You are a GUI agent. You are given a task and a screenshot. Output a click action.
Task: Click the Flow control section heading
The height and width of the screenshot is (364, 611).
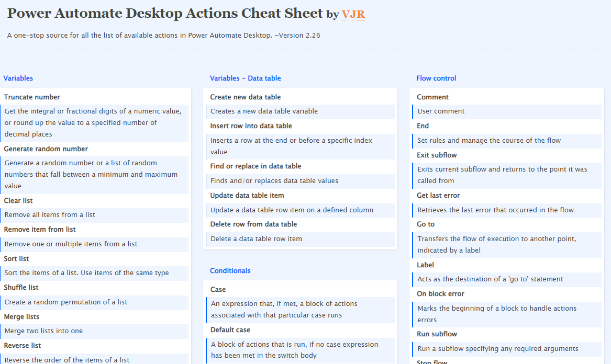point(436,78)
